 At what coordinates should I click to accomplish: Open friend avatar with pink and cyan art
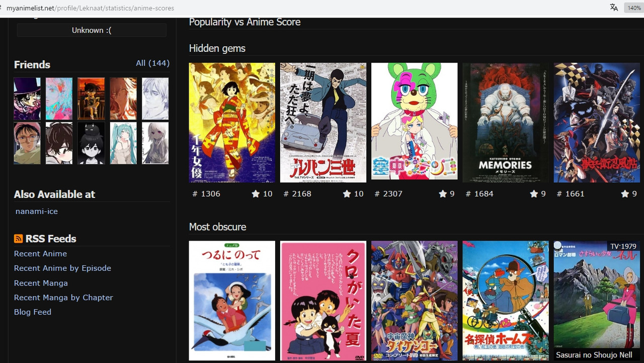[x=59, y=99]
